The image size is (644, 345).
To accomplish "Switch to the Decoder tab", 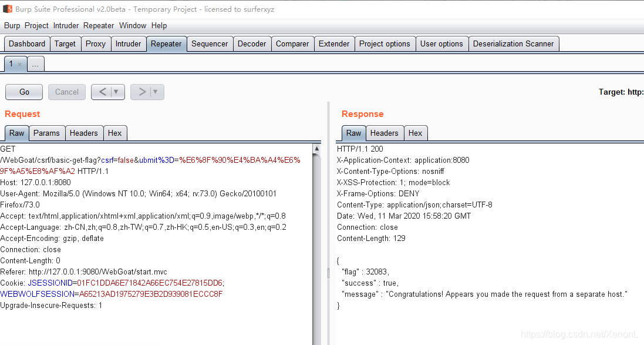I will point(252,43).
